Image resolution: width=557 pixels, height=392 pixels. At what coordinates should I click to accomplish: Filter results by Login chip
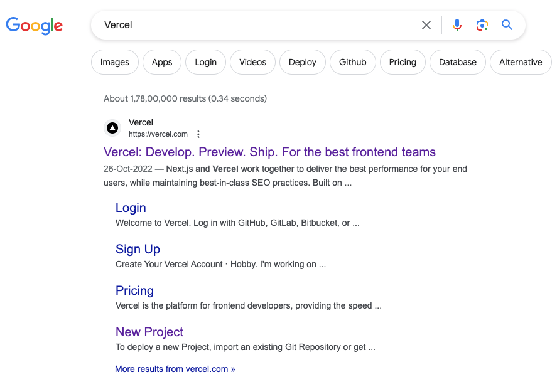pos(205,62)
